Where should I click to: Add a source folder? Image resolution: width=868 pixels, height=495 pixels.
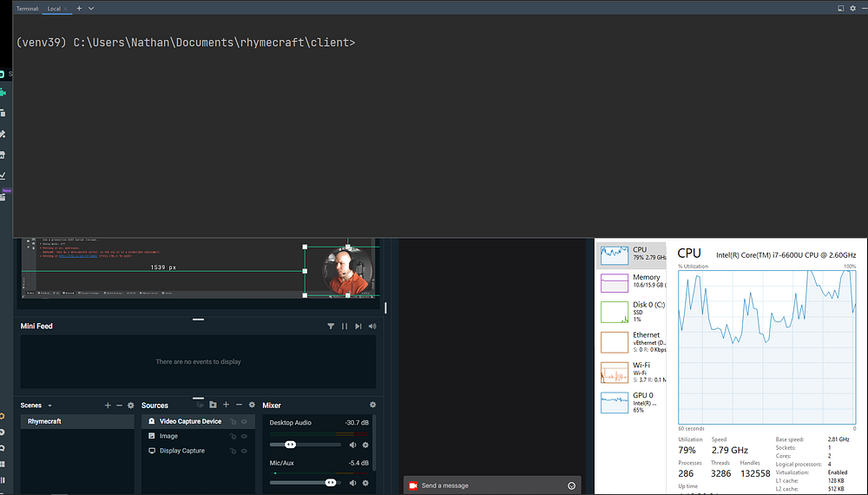click(214, 405)
